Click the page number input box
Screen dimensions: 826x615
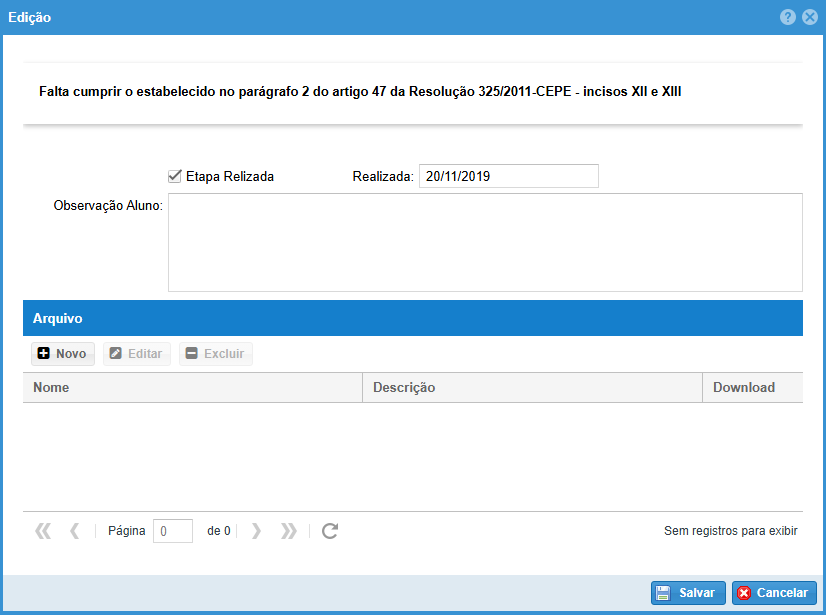[x=173, y=531]
